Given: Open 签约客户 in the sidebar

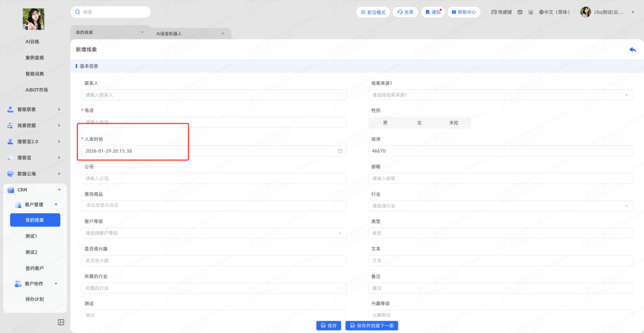Looking at the screenshot, I should 35,268.
